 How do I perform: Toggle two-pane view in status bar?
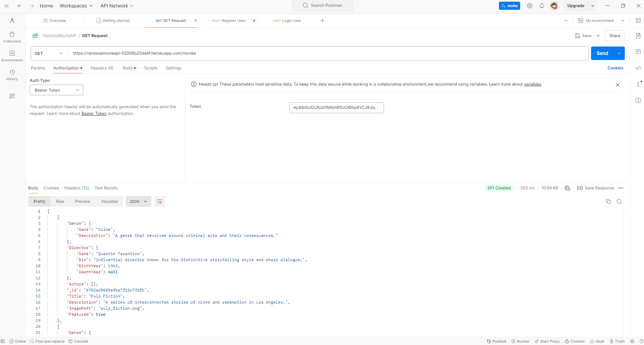(632, 341)
